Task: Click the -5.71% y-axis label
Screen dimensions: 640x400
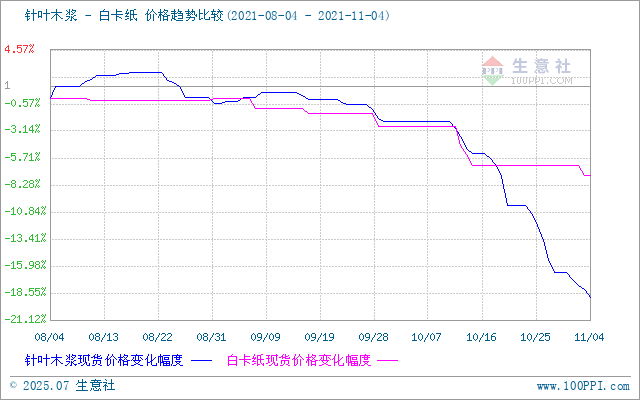Action: [22, 157]
